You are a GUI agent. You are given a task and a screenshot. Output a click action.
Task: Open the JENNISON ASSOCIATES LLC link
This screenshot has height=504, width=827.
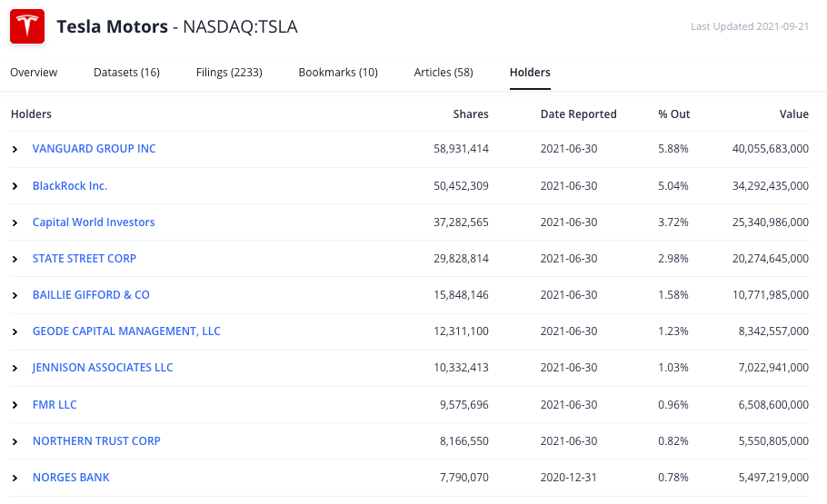(x=103, y=368)
